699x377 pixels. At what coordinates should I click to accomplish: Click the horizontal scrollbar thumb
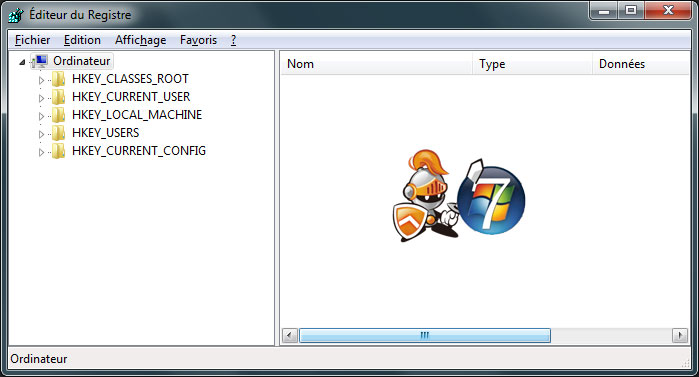coord(425,335)
